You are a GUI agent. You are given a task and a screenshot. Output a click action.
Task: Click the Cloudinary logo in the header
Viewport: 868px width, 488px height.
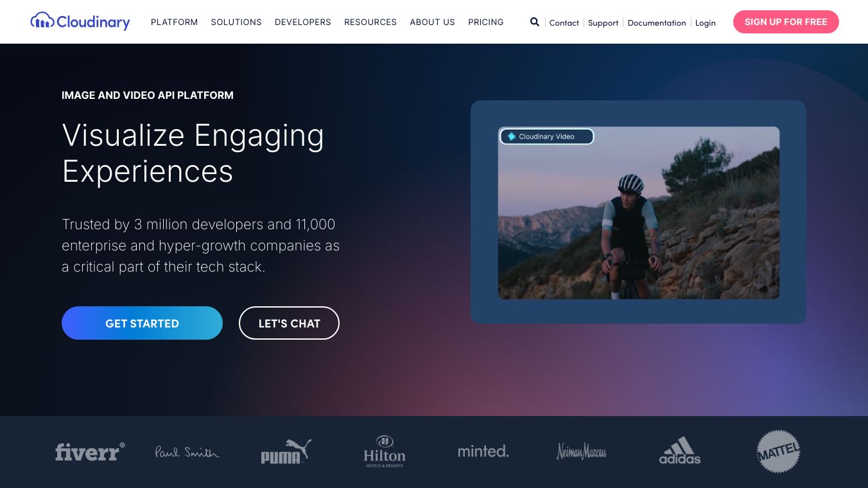click(x=80, y=21)
